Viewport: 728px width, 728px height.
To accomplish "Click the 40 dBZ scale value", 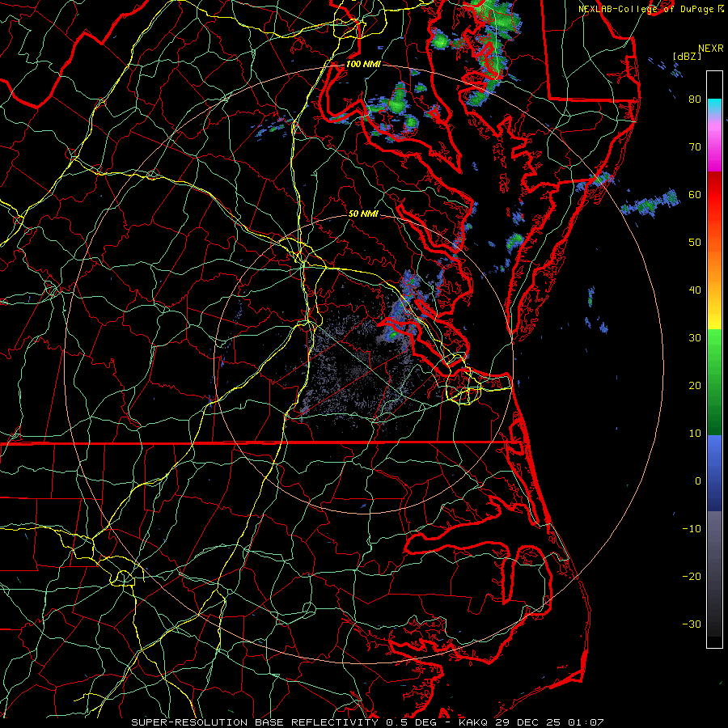I will (x=695, y=290).
